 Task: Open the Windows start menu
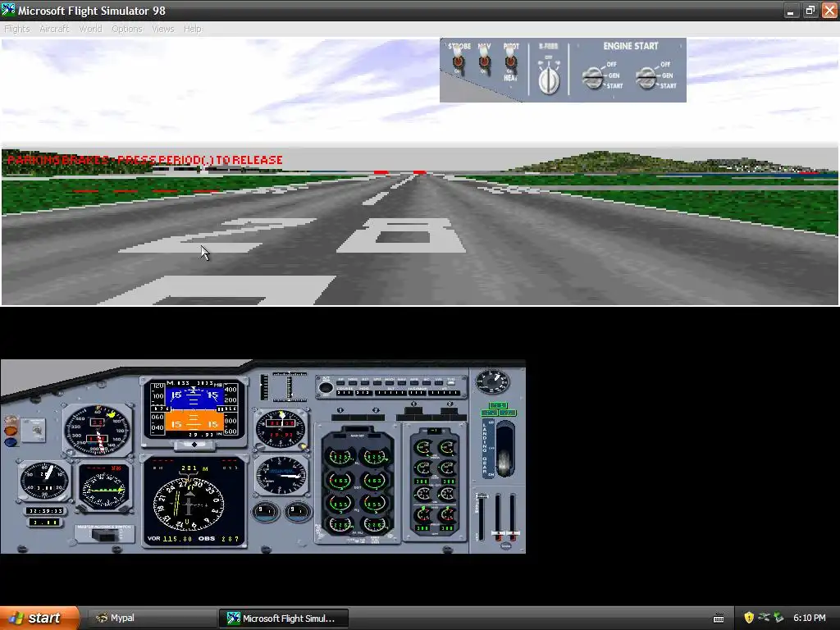click(39, 619)
